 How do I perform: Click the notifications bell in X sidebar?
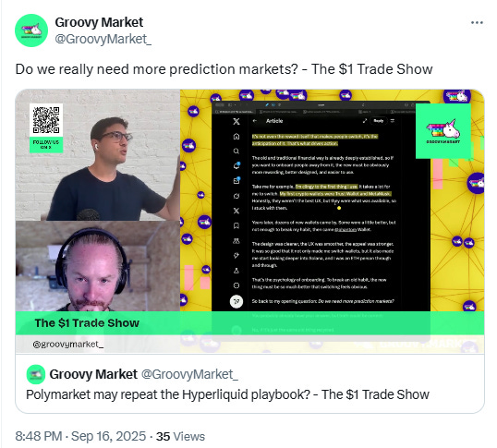[236, 165]
